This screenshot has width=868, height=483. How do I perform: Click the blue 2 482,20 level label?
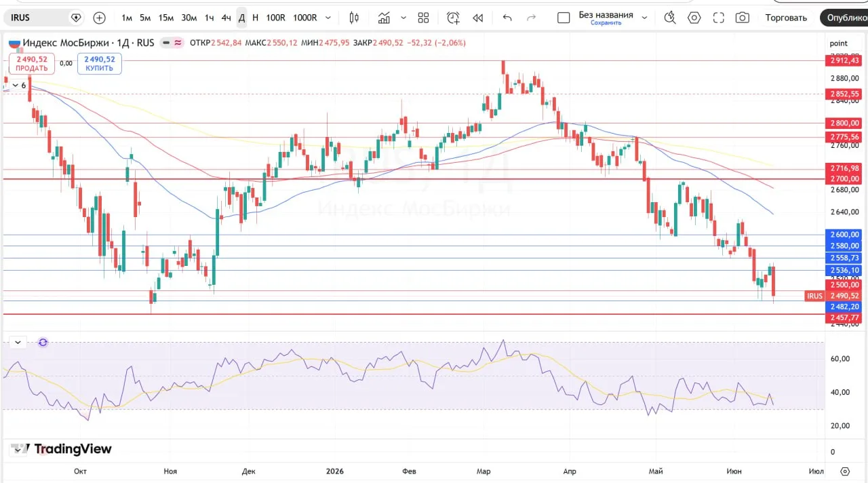pyautogui.click(x=844, y=307)
